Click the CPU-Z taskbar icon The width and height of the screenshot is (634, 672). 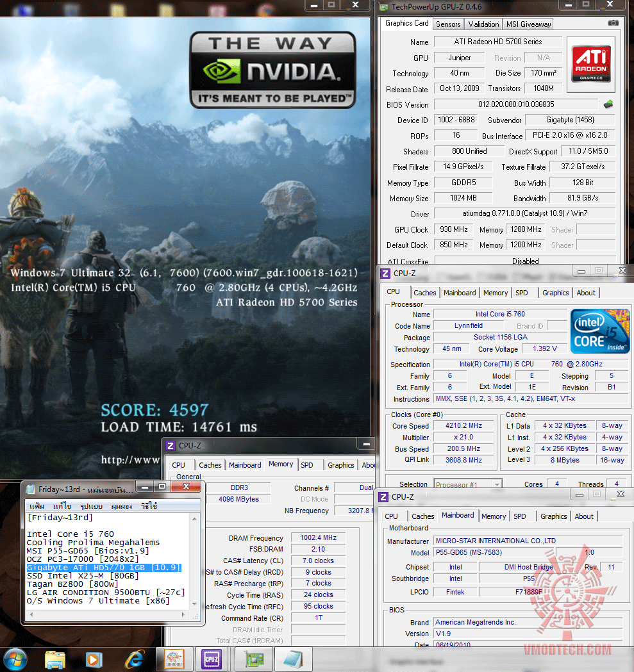211,659
